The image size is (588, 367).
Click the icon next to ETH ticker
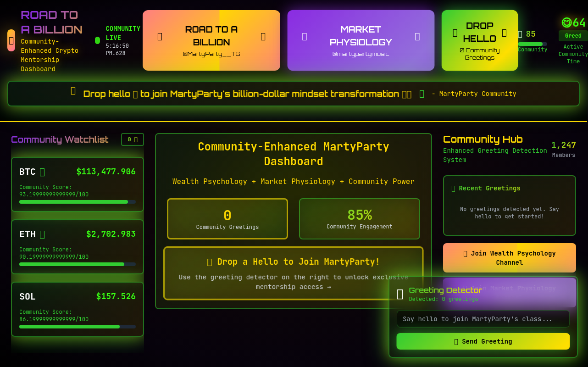coord(42,234)
